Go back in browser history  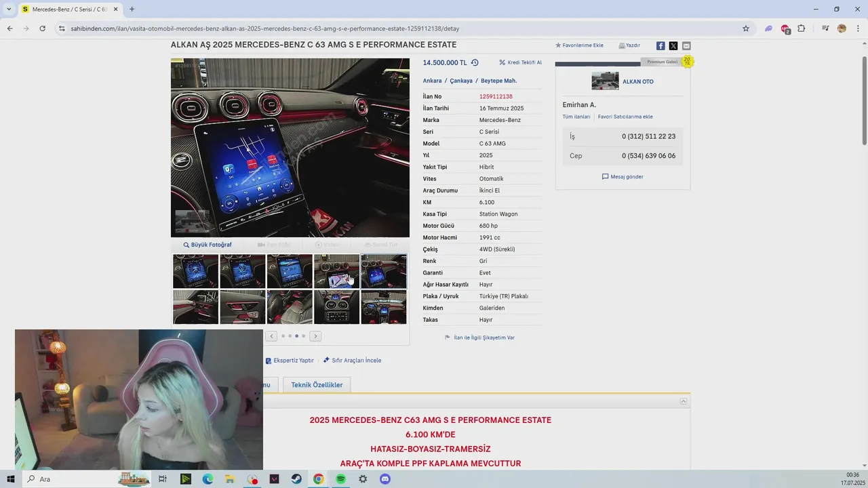pyautogui.click(x=9, y=28)
